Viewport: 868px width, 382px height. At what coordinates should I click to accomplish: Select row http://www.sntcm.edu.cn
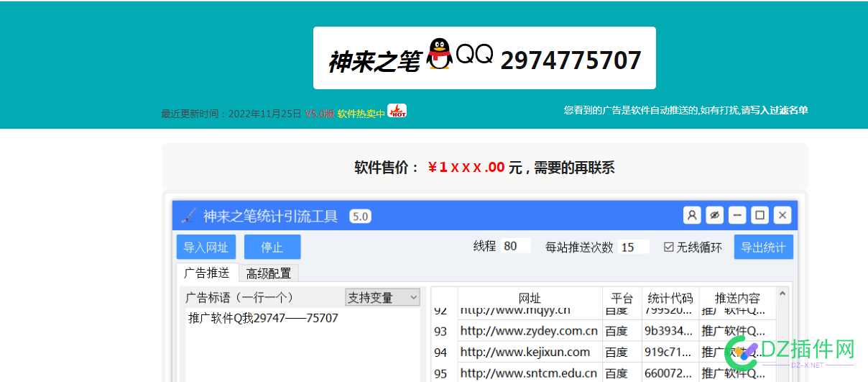click(529, 373)
